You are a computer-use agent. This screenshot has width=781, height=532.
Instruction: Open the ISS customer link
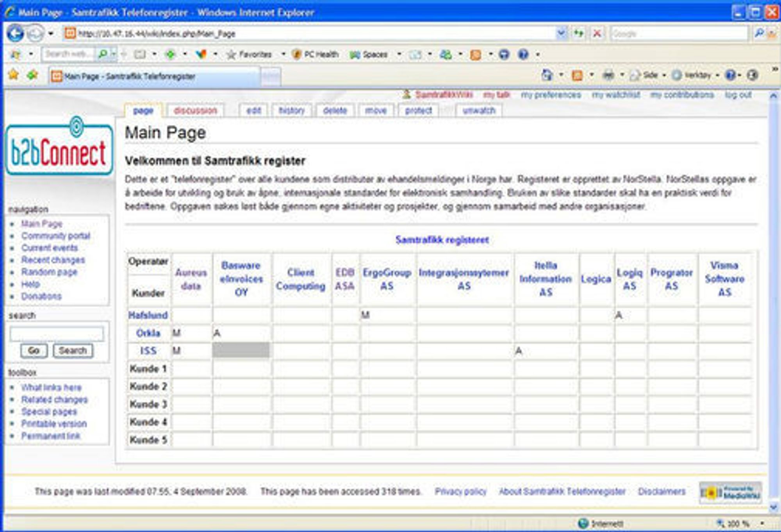tap(148, 351)
